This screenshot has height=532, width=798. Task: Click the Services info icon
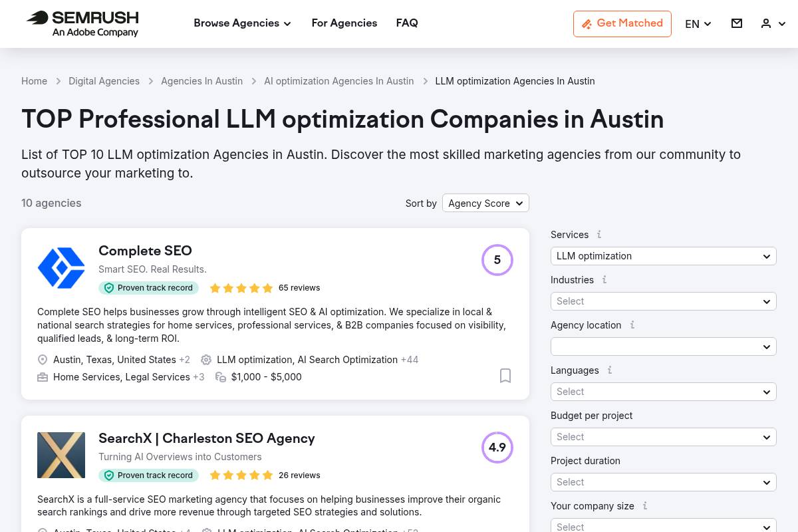pyautogui.click(x=599, y=234)
